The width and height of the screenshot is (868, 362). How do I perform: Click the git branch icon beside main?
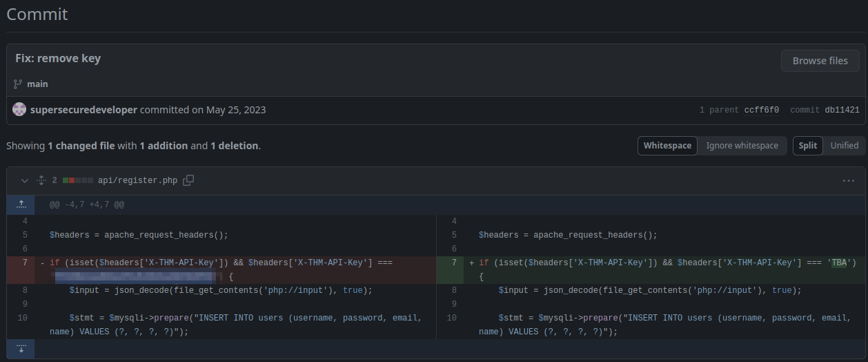pyautogui.click(x=18, y=84)
